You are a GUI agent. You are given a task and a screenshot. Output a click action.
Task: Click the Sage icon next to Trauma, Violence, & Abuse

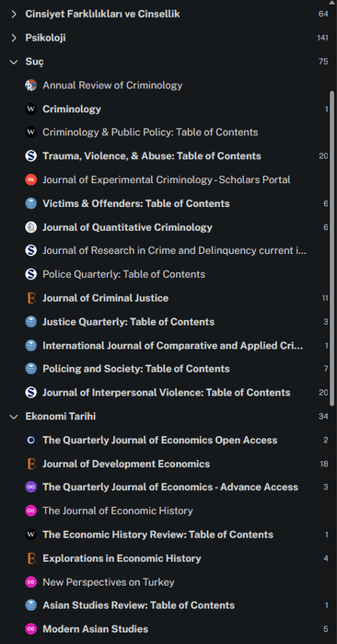point(30,156)
